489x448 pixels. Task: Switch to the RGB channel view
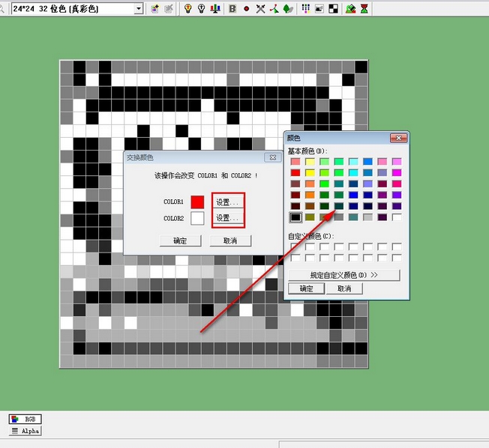click(25, 420)
